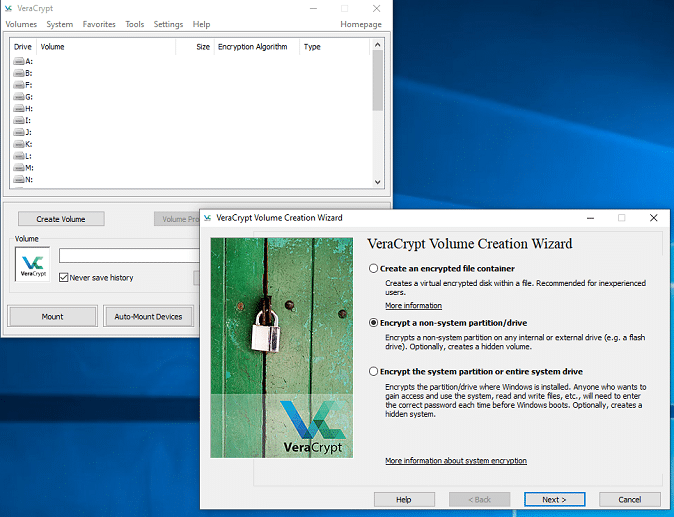This screenshot has height=517, width=674.
Task: Select the I: drive icon in the list
Action: coord(18,120)
